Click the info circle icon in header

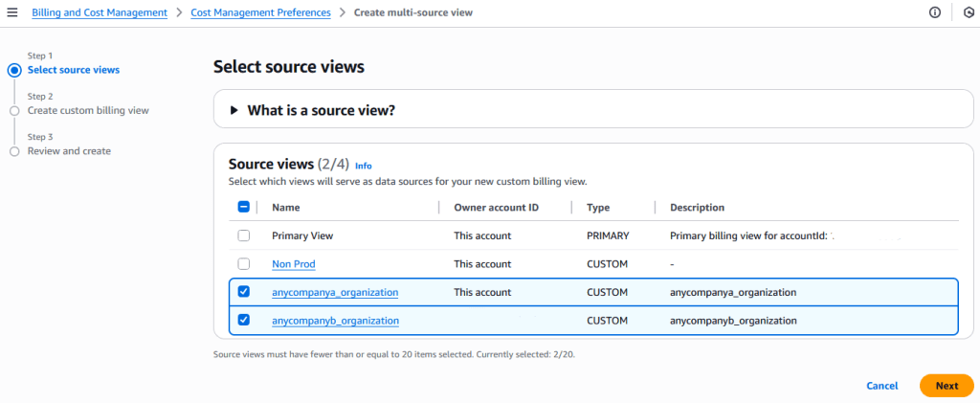[935, 12]
